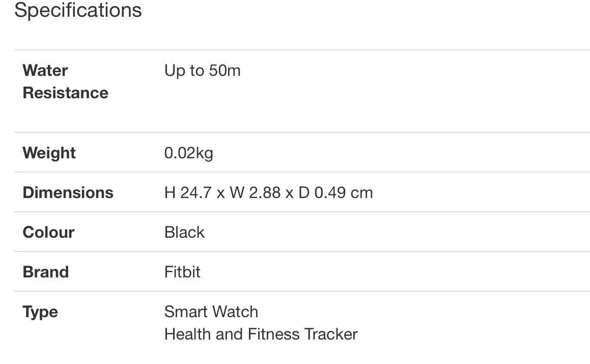
Task: Click the Smart Watch type text
Action: tap(211, 312)
